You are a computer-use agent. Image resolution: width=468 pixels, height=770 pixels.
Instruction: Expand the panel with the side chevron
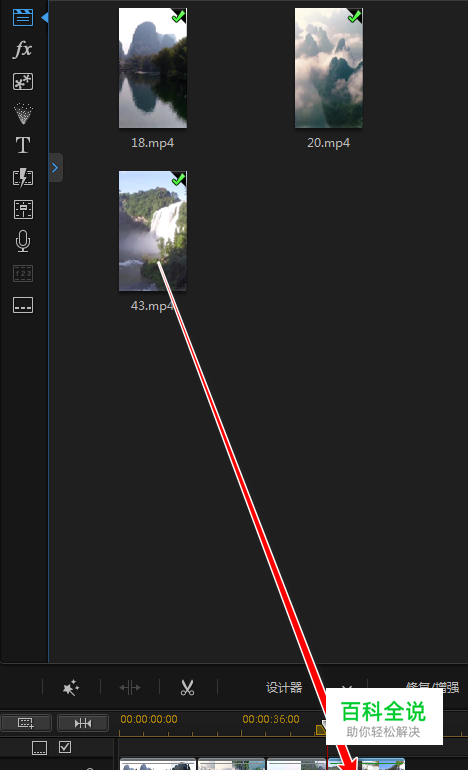[55, 168]
